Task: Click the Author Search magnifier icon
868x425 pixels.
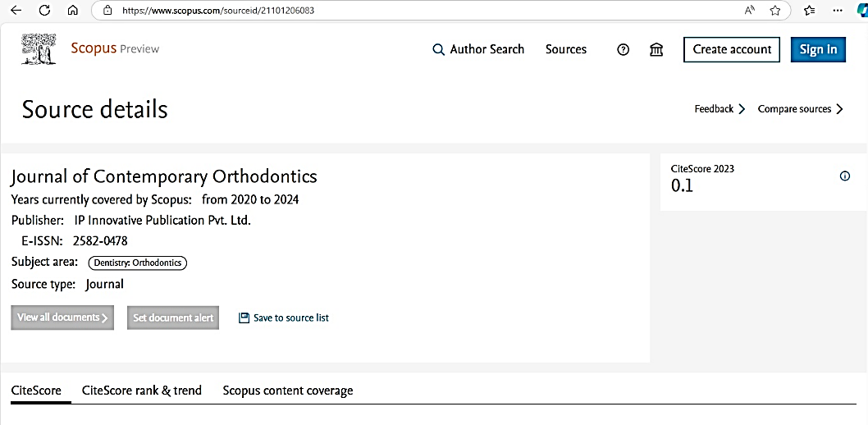Action: tap(438, 50)
